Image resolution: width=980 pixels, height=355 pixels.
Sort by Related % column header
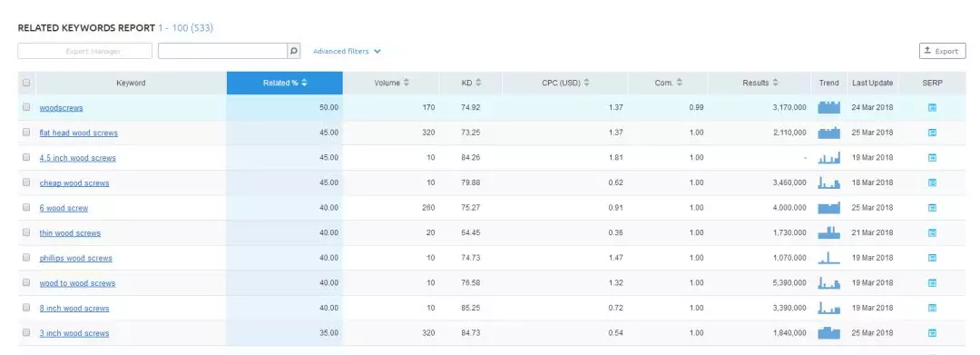click(x=284, y=83)
